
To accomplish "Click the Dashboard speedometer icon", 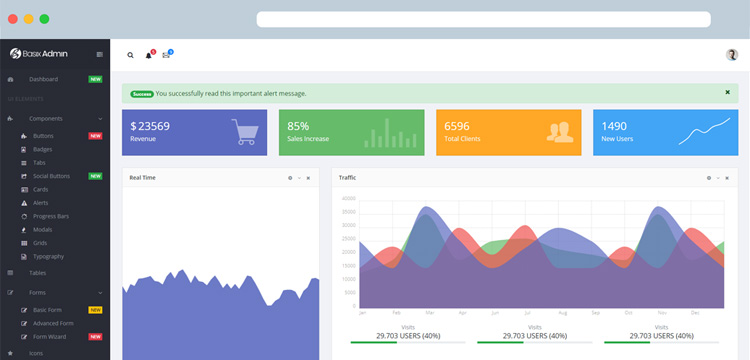I will click(11, 79).
